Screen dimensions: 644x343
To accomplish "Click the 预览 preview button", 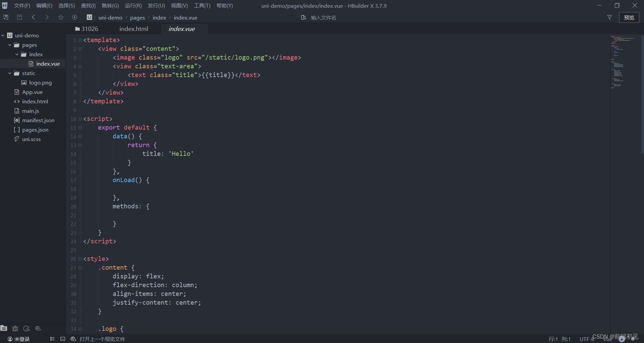I will [x=629, y=18].
